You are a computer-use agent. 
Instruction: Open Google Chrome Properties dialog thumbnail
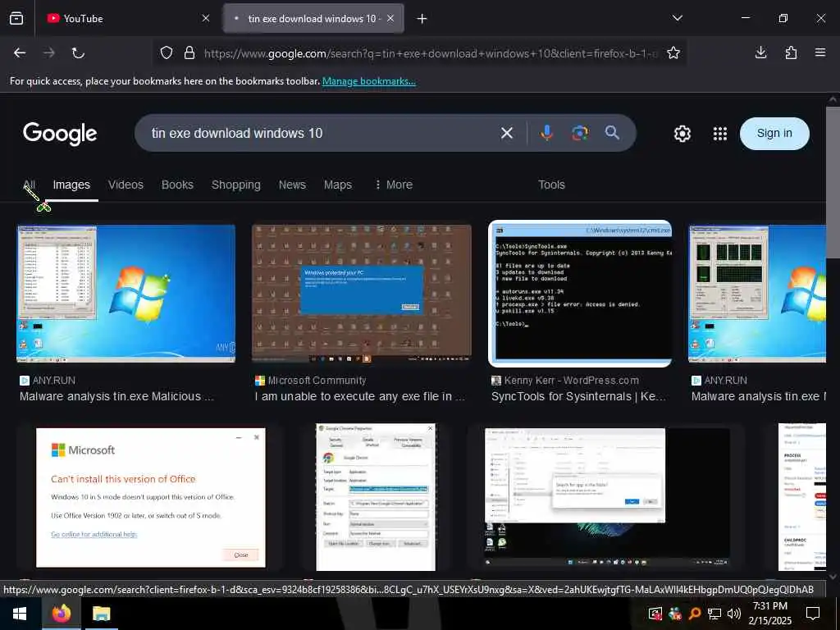[376, 497]
